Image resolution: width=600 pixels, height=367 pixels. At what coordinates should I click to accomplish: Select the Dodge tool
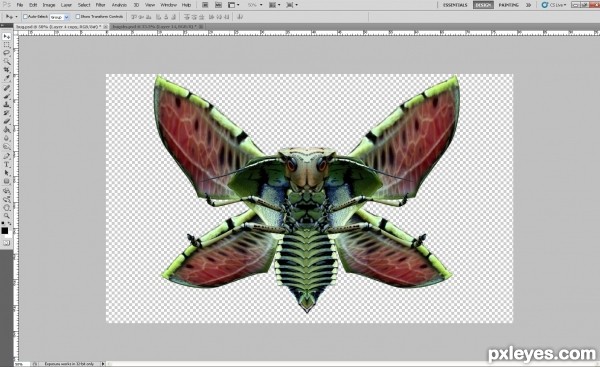point(7,147)
